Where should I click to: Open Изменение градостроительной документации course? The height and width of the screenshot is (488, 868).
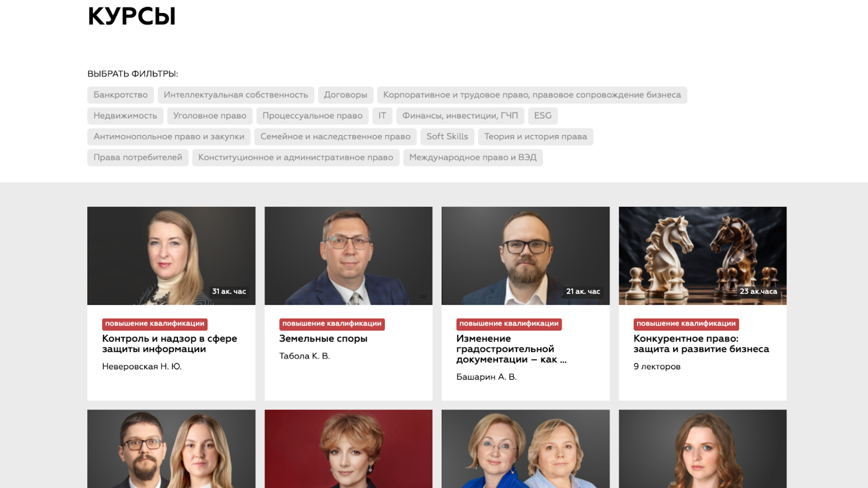512,349
